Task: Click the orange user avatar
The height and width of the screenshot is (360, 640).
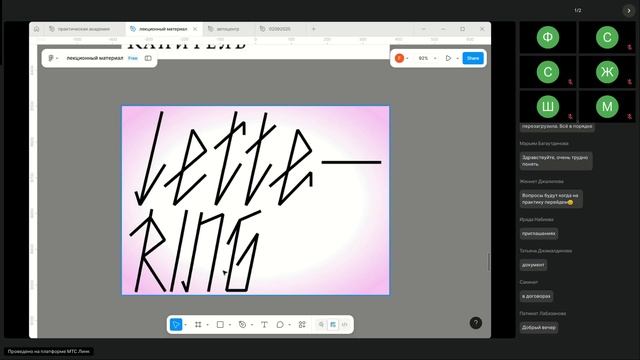Action: (400, 58)
